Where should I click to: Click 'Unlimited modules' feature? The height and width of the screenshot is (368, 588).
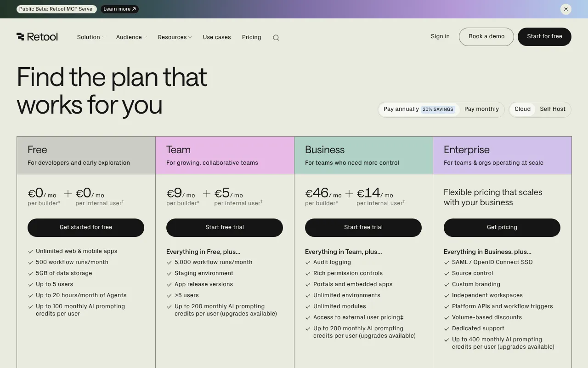tap(339, 306)
